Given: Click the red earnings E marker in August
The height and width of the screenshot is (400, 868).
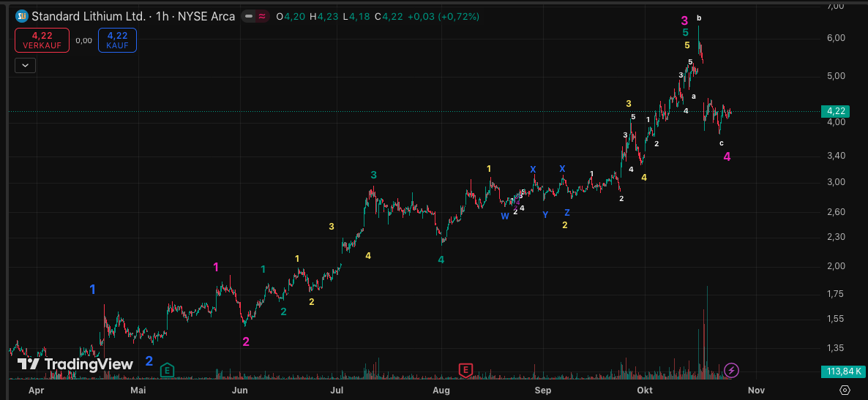Looking at the screenshot, I should [x=465, y=370].
